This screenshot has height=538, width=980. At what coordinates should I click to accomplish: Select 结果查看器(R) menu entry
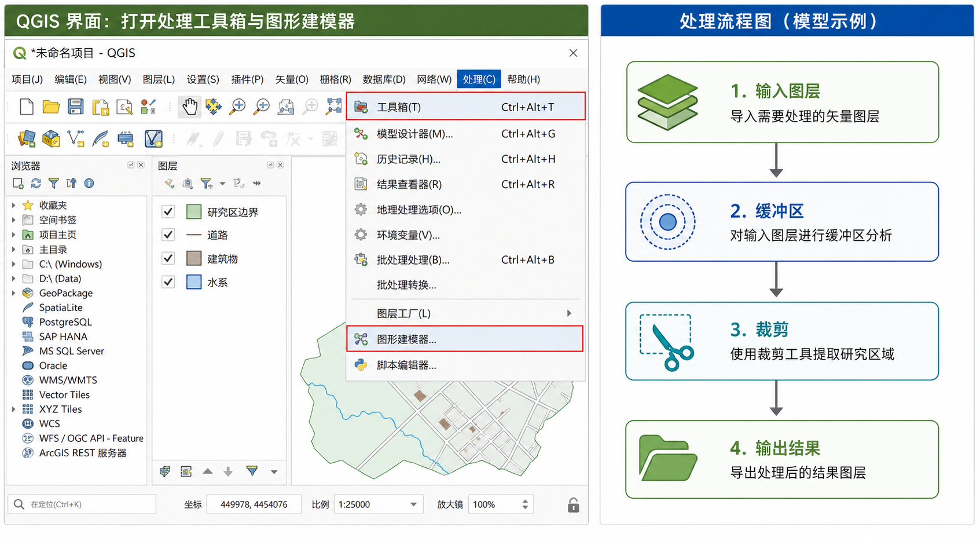coord(466,184)
